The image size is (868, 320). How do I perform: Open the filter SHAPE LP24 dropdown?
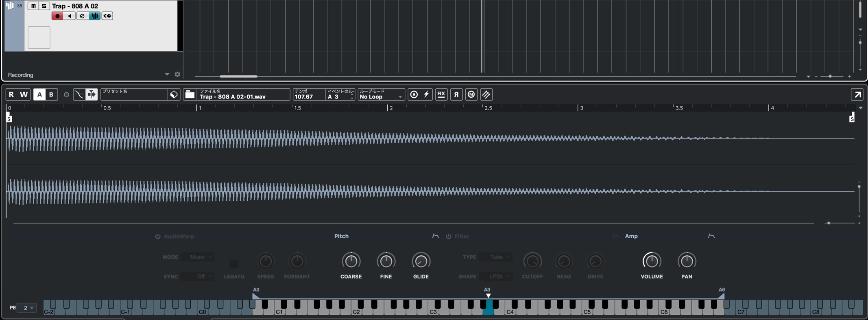click(496, 276)
